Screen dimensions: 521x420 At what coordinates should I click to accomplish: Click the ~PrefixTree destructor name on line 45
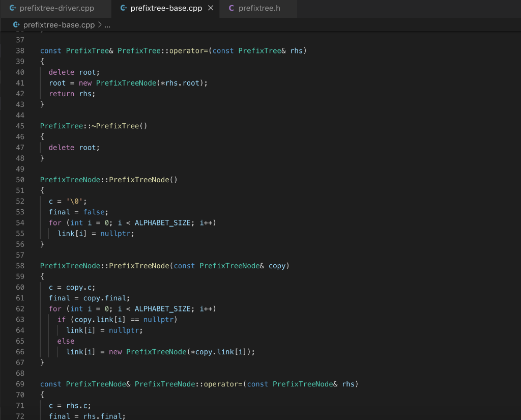(x=115, y=126)
